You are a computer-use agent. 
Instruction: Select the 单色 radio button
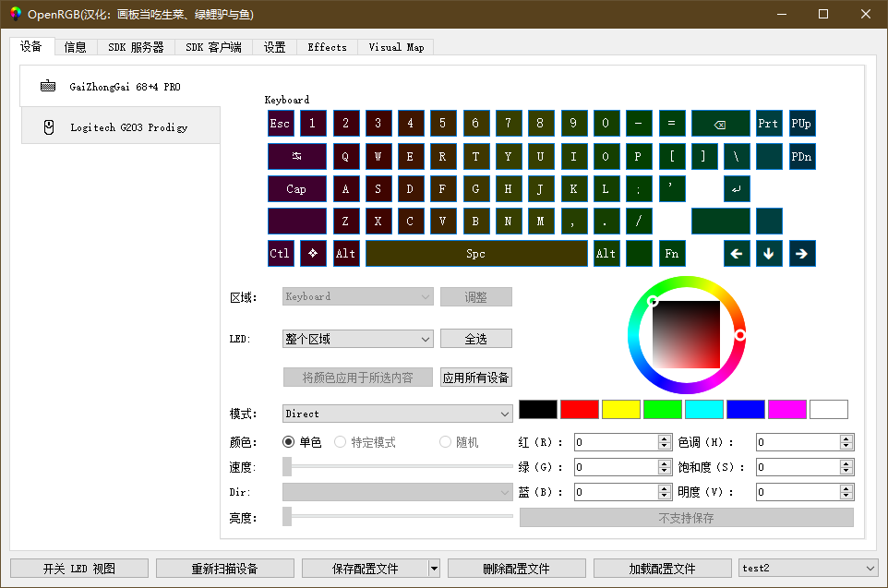pos(289,442)
